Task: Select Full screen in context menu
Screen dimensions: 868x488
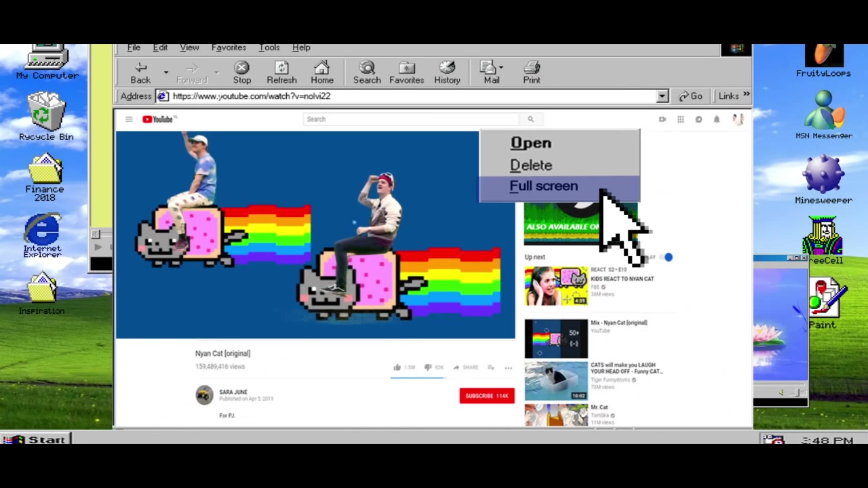Action: 559,186
